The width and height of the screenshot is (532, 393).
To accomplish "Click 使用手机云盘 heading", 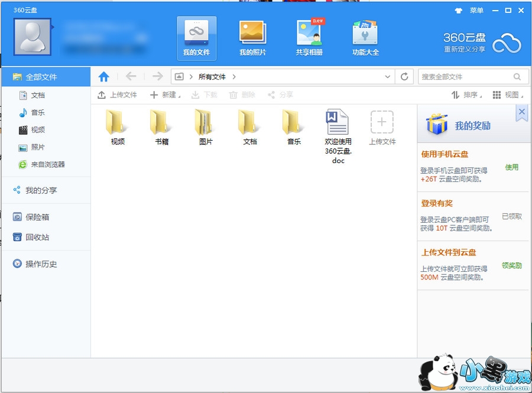I will pos(445,154).
